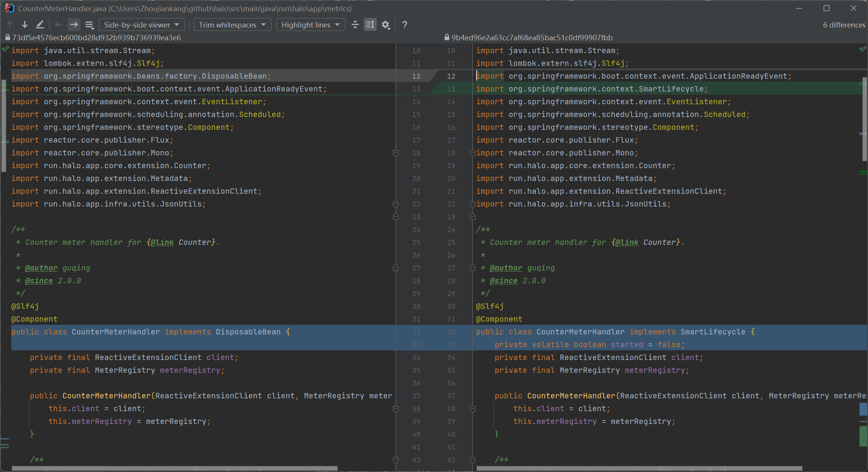Screen dimensions: 868x472
Task: Toggle fold marker at right line 18
Action: click(473, 153)
